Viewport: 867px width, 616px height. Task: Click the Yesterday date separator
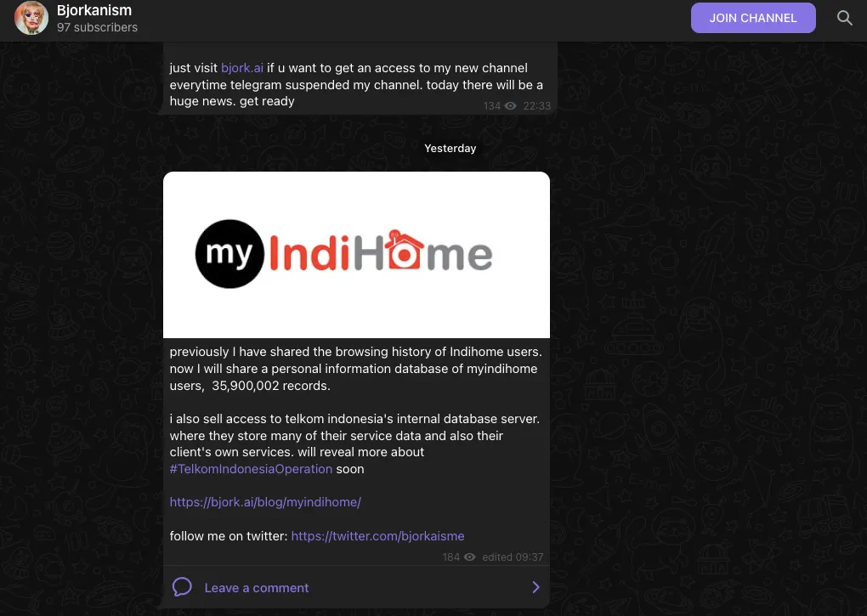pos(450,148)
